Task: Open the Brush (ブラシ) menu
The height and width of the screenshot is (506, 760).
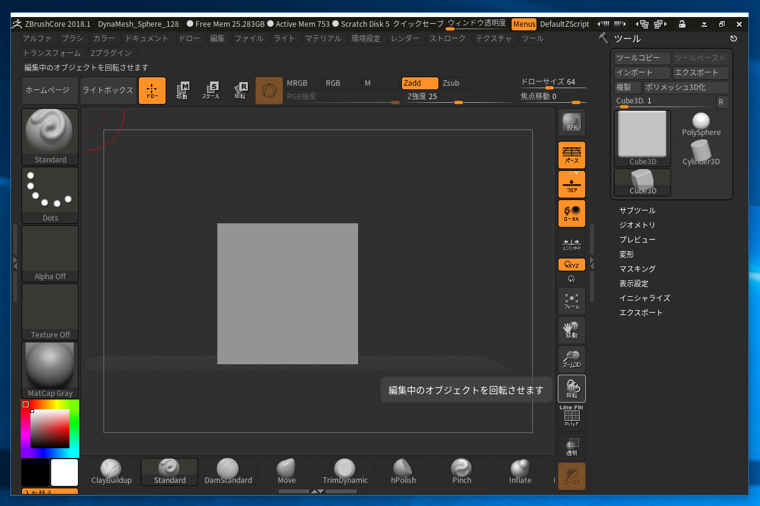Action: click(72, 38)
